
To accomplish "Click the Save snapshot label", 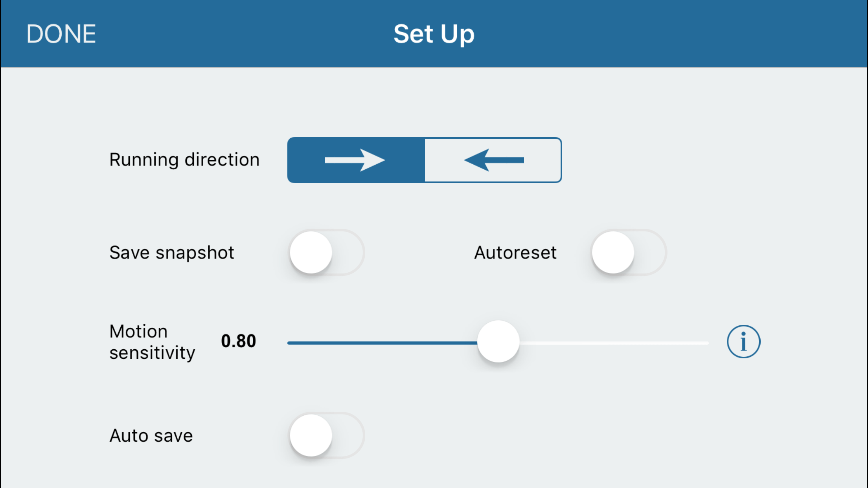I will pyautogui.click(x=172, y=252).
